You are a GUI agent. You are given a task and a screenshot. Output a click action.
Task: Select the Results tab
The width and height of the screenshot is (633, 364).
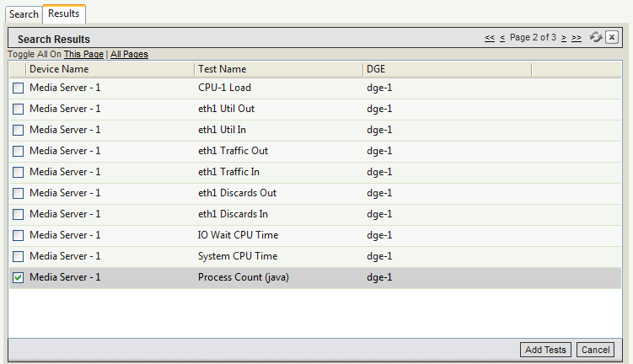[x=64, y=13]
